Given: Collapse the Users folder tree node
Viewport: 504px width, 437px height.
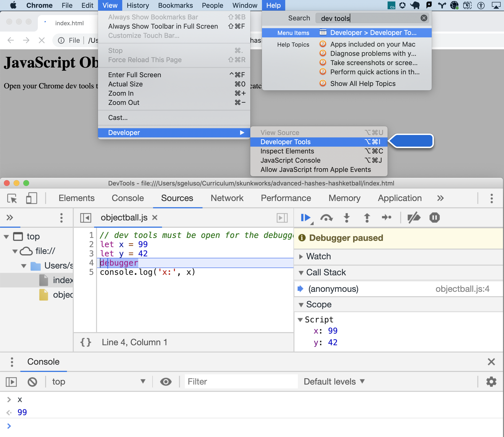Looking at the screenshot, I should click(x=24, y=266).
